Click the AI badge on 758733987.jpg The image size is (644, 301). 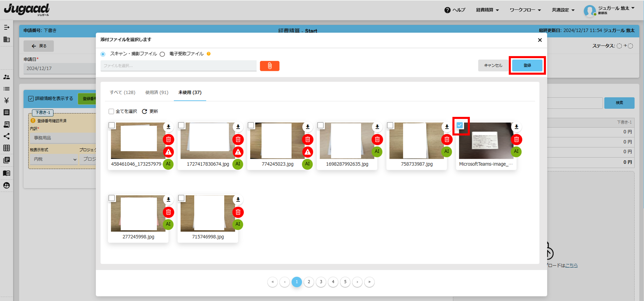(x=447, y=151)
